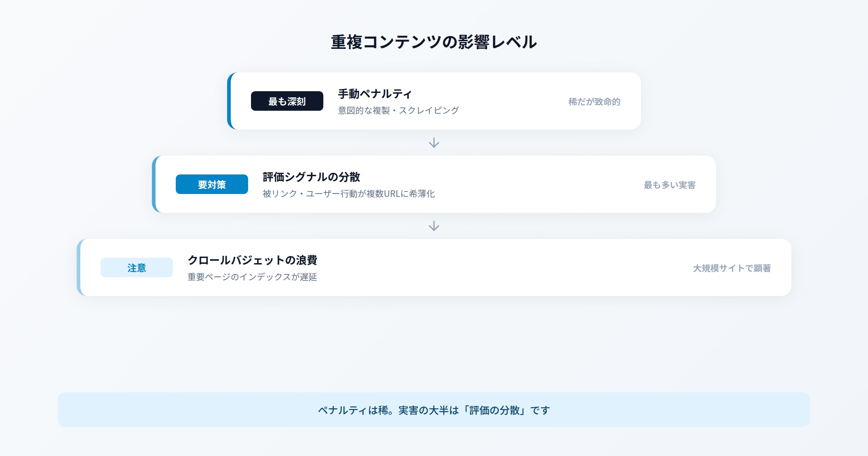
Task: Click the down arrow below 評価シグナルの分散 card
Action: coord(434,226)
